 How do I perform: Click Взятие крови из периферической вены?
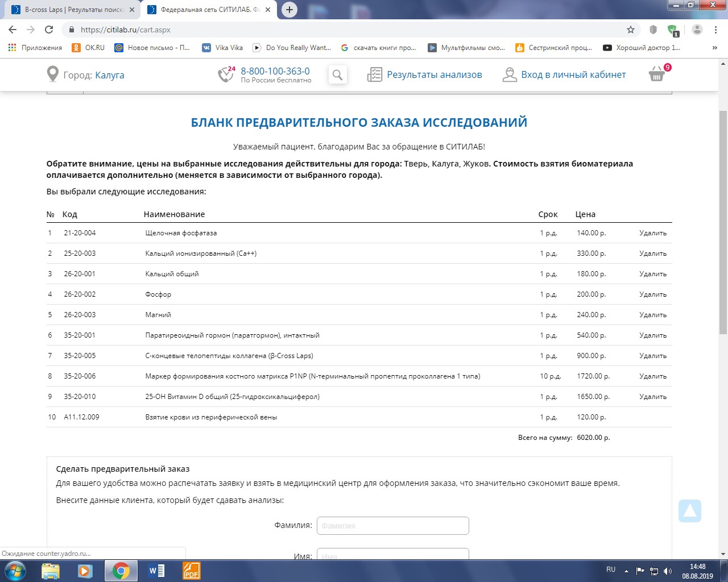tap(211, 417)
